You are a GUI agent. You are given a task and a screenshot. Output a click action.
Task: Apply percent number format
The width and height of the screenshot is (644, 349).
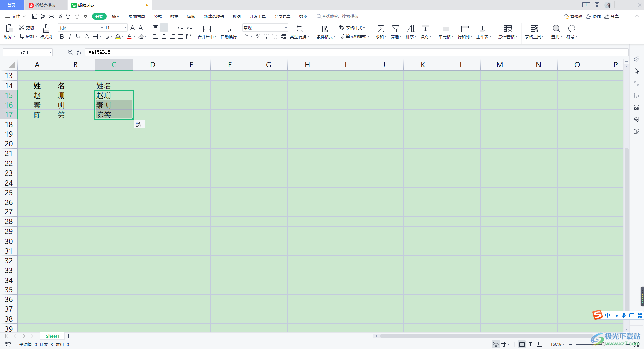pos(258,36)
